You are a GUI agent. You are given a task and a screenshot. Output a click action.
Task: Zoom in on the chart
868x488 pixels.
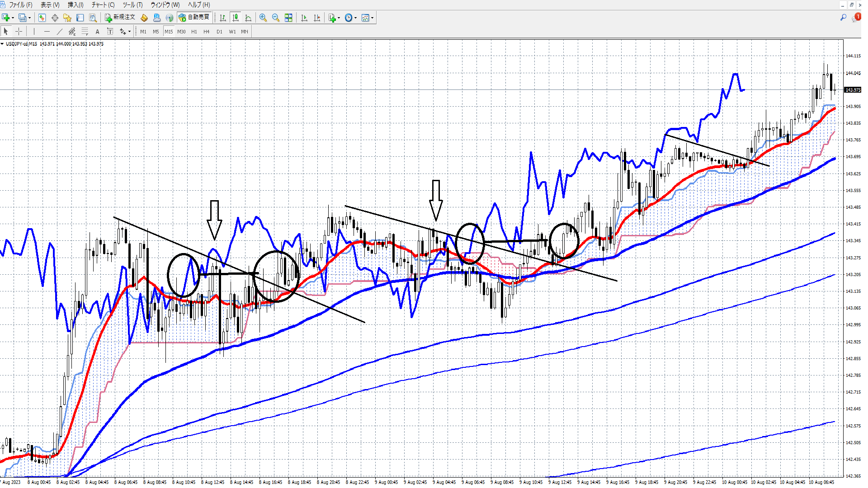[263, 18]
